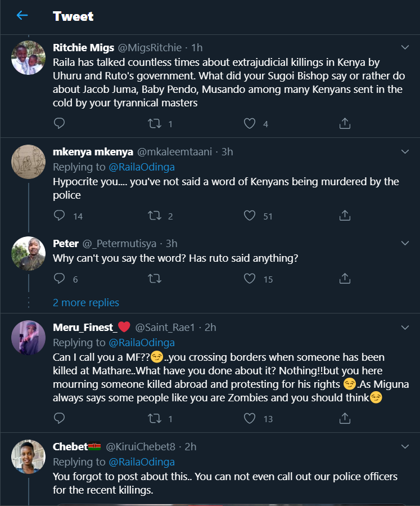Open more options on Ritchie Migs' tweet
Image resolution: width=420 pixels, height=506 pixels.
coord(404,47)
